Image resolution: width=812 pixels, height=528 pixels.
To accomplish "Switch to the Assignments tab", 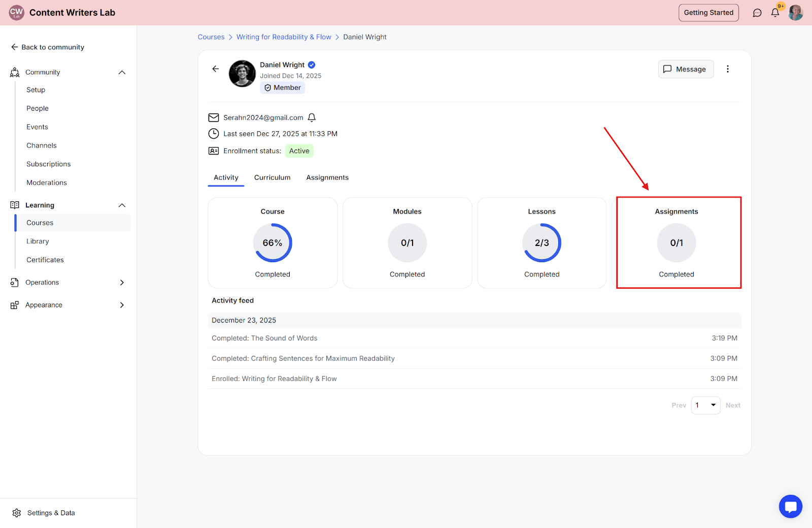I will click(x=327, y=178).
